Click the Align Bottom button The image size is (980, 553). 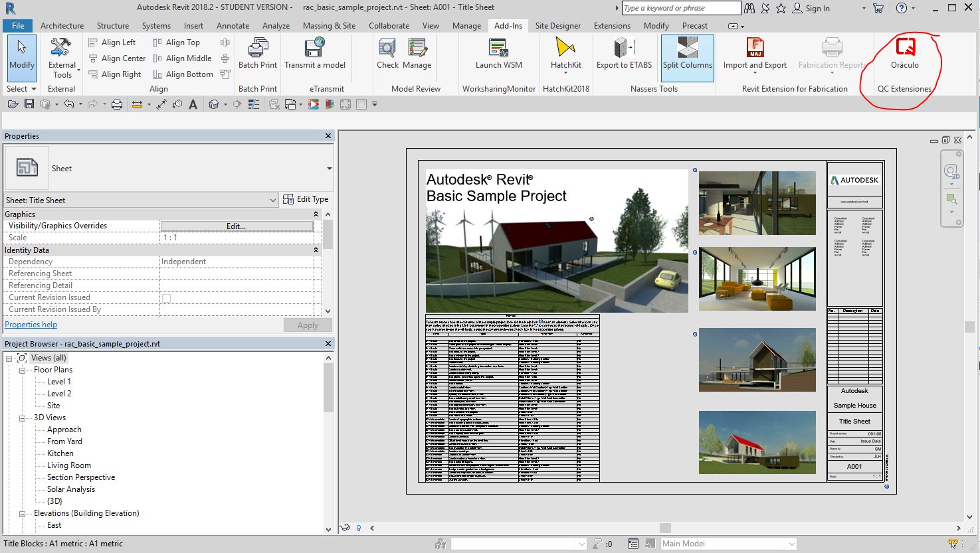coord(183,74)
